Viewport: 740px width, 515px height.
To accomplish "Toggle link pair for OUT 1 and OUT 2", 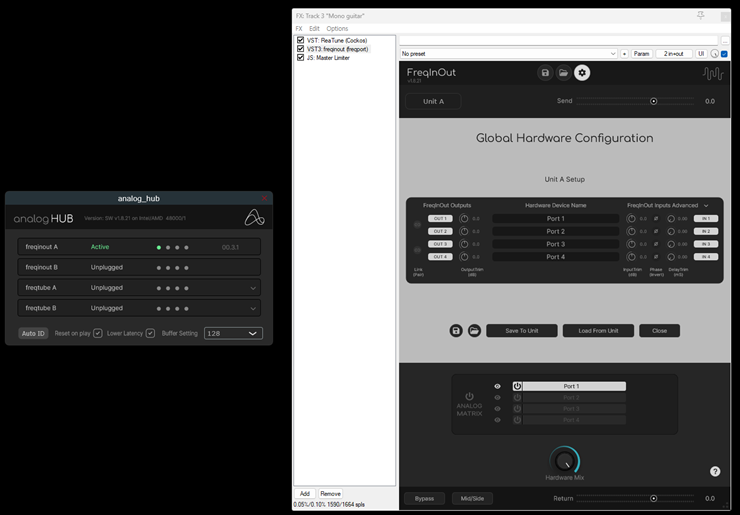I will coord(417,225).
